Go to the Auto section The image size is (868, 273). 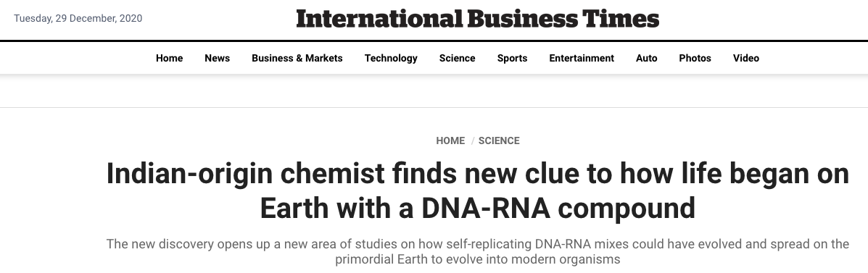[x=647, y=58]
